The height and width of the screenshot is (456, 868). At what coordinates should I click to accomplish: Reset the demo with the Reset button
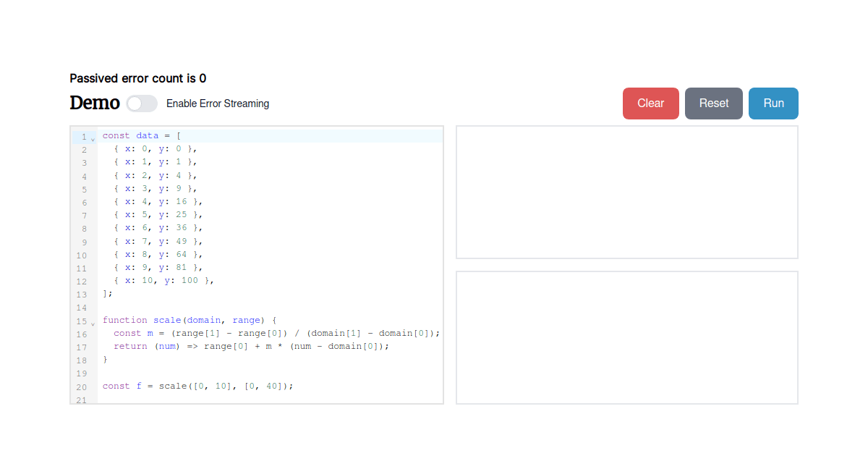(x=713, y=104)
